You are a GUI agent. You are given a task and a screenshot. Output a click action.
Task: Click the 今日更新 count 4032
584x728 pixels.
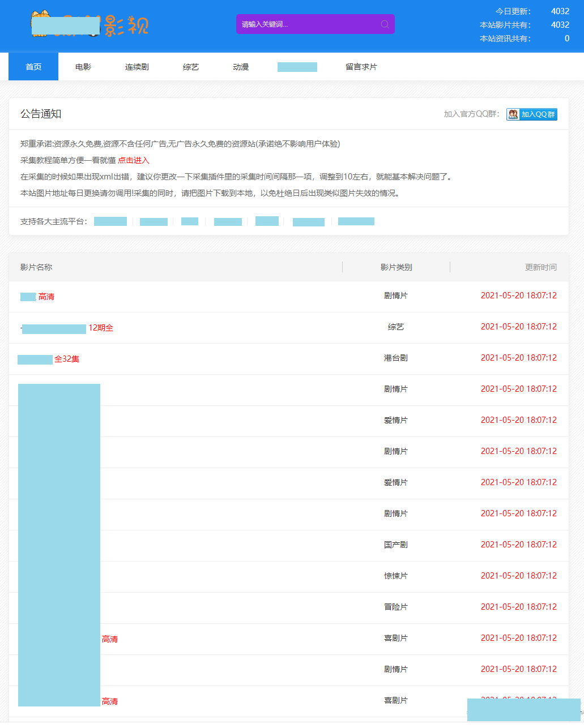pos(560,11)
